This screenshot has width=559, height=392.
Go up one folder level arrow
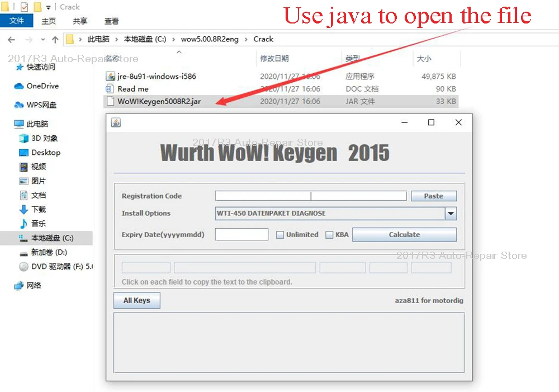tap(55, 40)
